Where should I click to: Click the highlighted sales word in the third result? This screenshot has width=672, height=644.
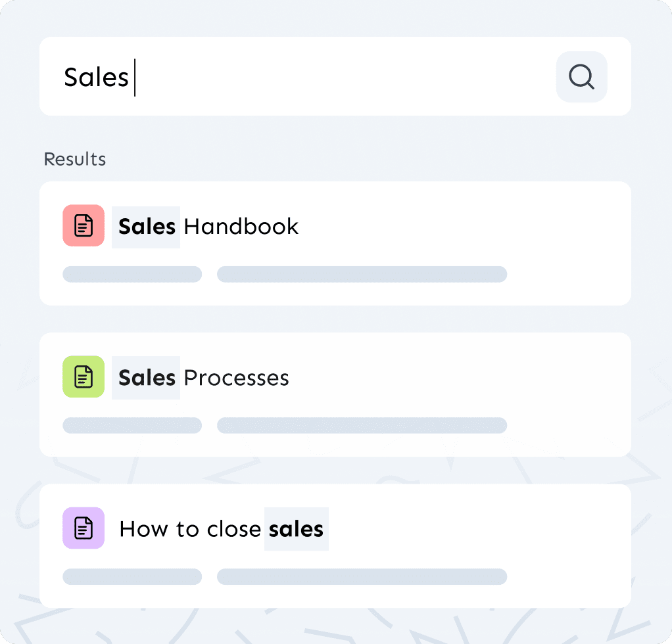[296, 528]
